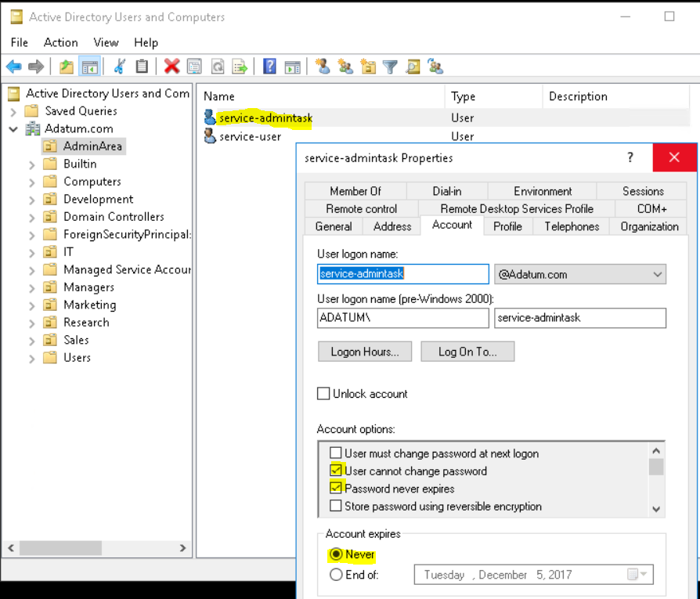700x599 pixels.
Task: Open the File menu
Action: coord(20,42)
